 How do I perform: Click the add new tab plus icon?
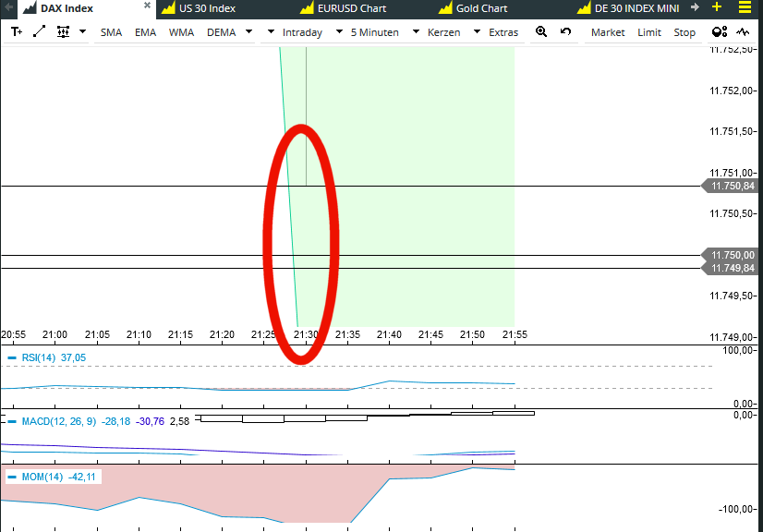(717, 7)
